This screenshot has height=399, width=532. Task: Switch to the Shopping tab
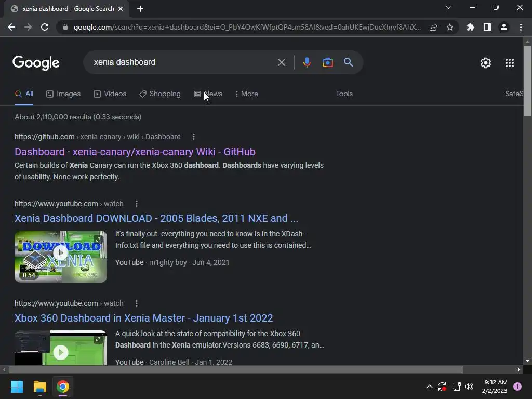click(x=160, y=94)
